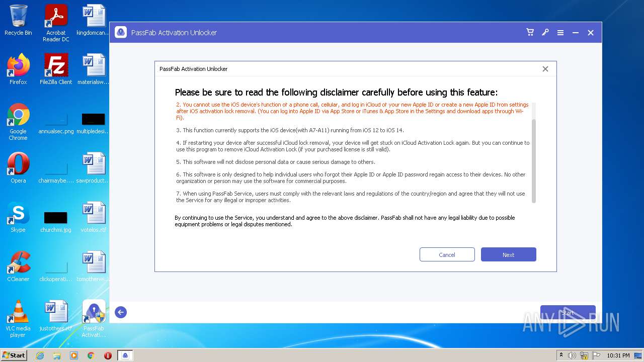Click the network tray icon

pos(584,355)
